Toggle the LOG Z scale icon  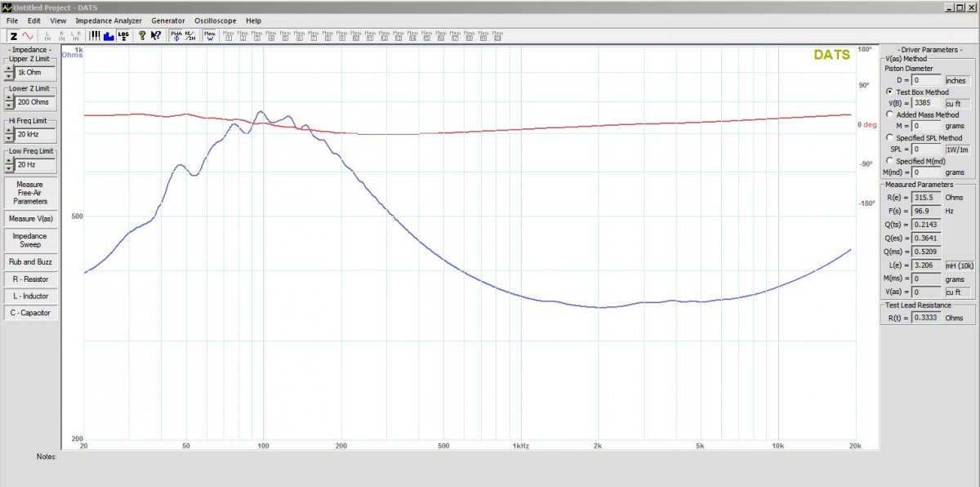tap(123, 36)
